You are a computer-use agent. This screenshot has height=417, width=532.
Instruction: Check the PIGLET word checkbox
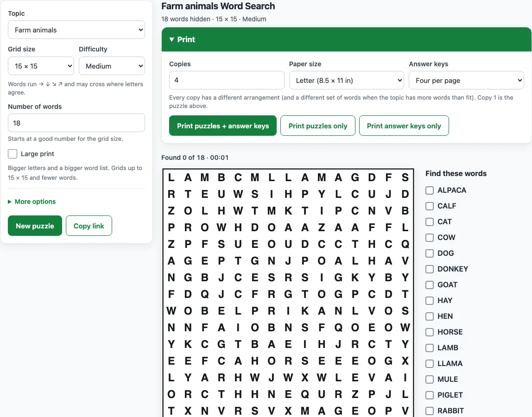[430, 395]
